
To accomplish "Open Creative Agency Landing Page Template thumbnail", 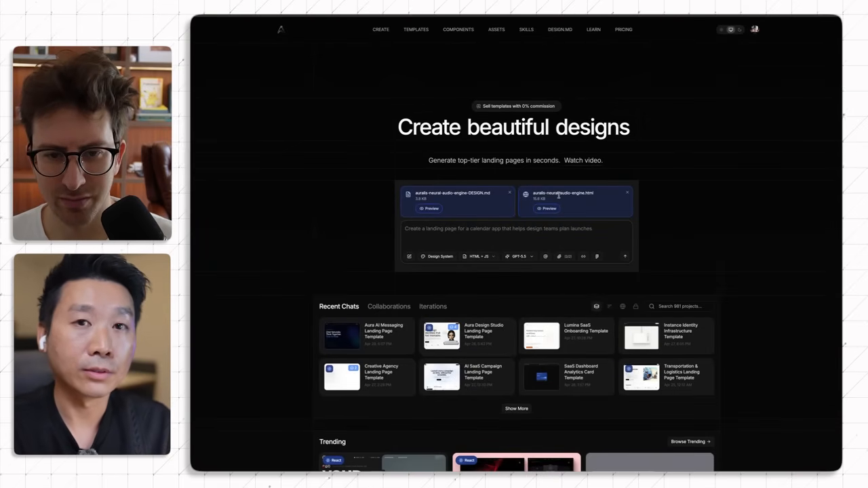I will click(x=342, y=377).
